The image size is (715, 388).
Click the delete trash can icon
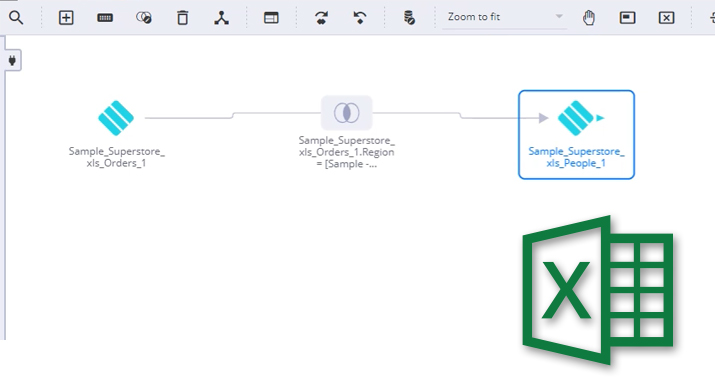(x=182, y=18)
